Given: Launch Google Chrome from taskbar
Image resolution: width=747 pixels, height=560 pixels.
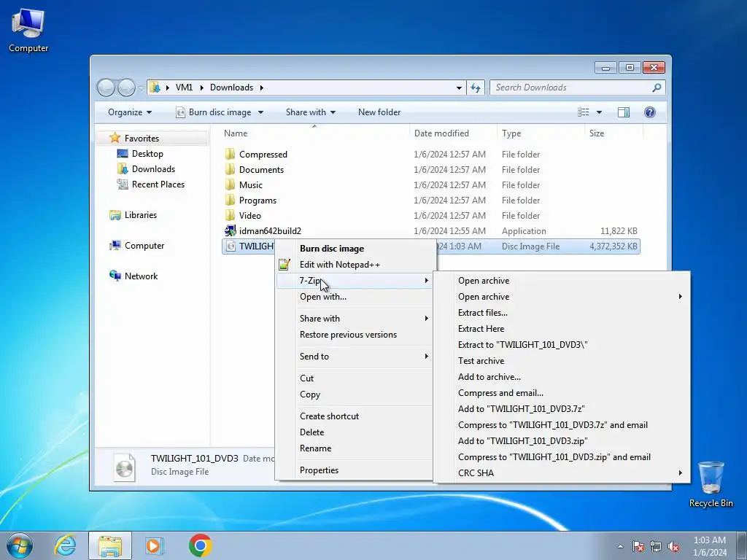Looking at the screenshot, I should pos(200,545).
